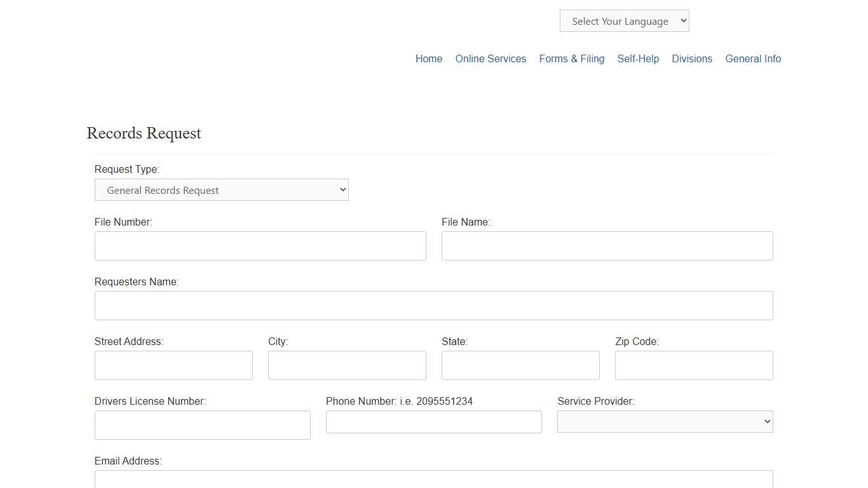This screenshot has width=868, height=488.
Task: Go to the Home menu link
Action: point(428,58)
